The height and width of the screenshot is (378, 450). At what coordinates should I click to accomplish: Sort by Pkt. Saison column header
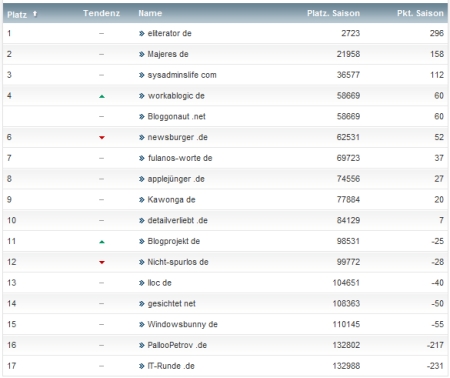[420, 13]
